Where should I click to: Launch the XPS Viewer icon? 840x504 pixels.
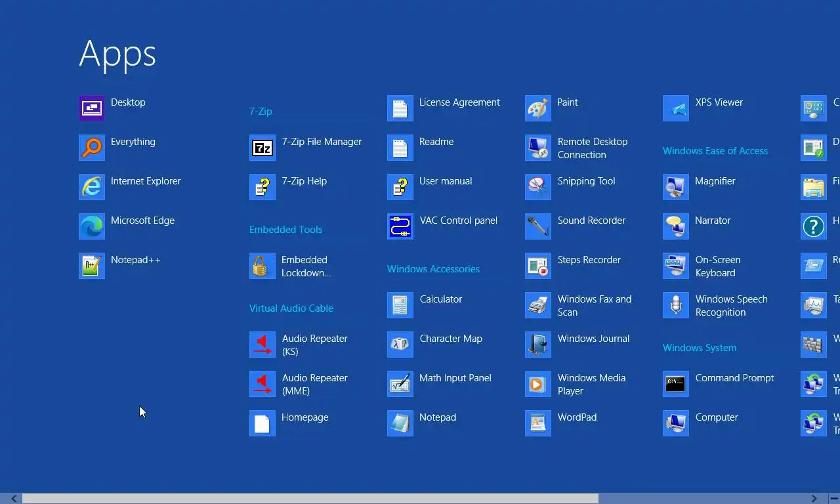(x=676, y=108)
